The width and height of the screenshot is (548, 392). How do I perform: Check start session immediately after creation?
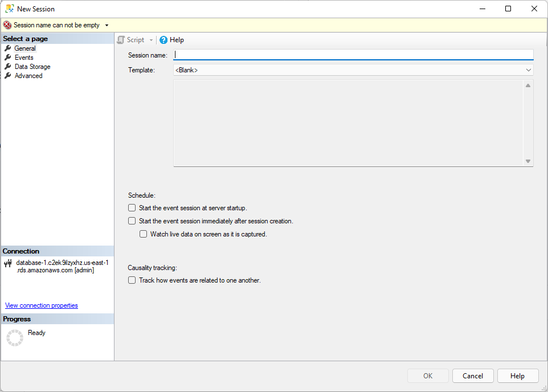(132, 221)
